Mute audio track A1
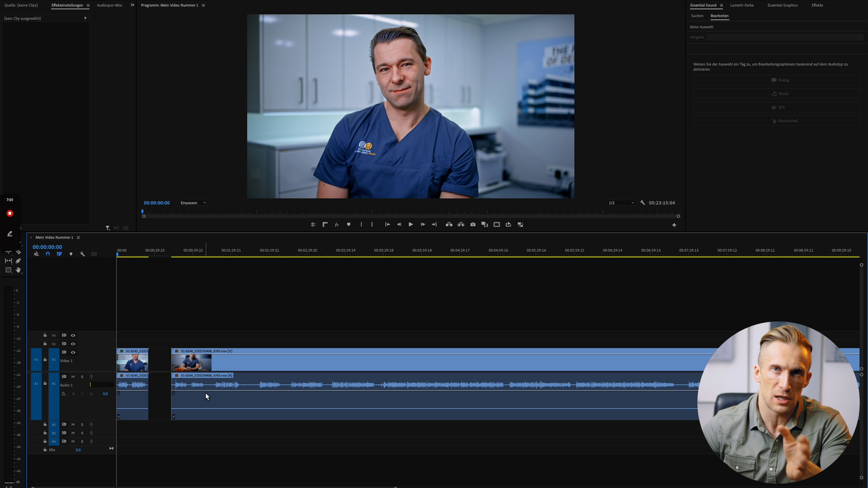 pyautogui.click(x=73, y=377)
